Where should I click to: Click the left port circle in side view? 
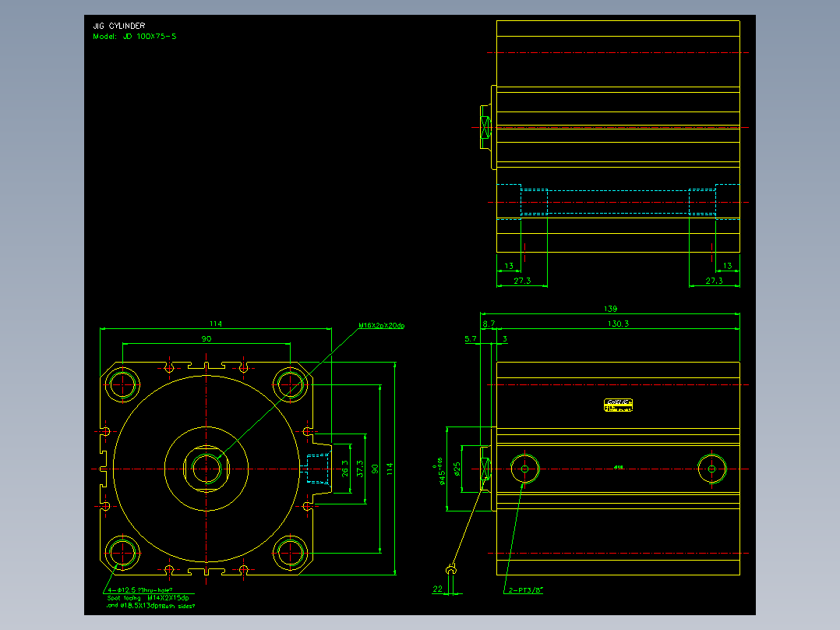524,469
